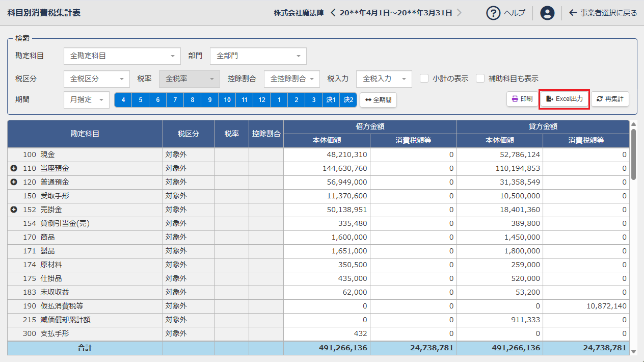Select month 3 in period bar
Viewport: 644px width, 362px height.
(x=314, y=100)
